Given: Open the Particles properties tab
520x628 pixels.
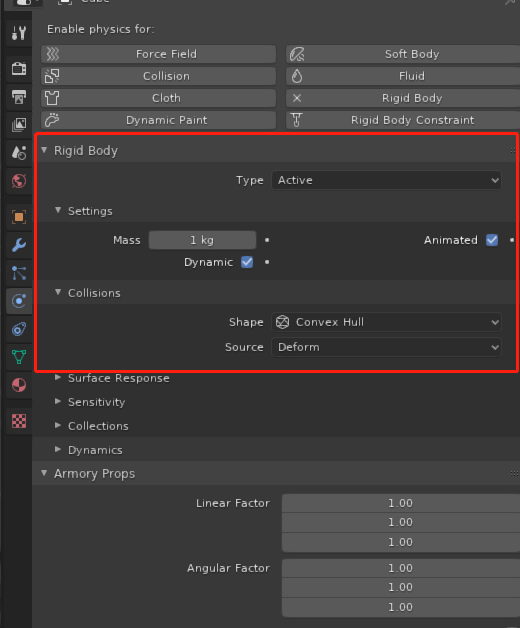Looking at the screenshot, I should coord(19,273).
